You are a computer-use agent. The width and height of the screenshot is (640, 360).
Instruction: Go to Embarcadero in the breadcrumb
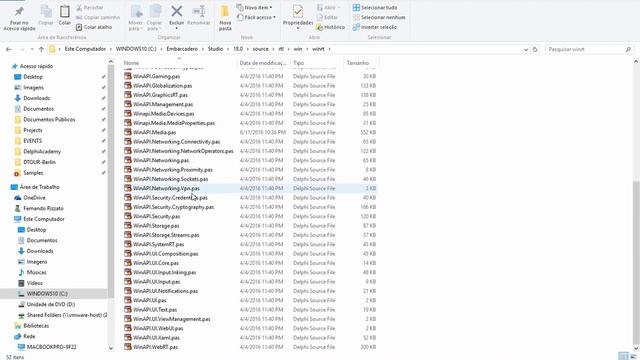coord(182,49)
